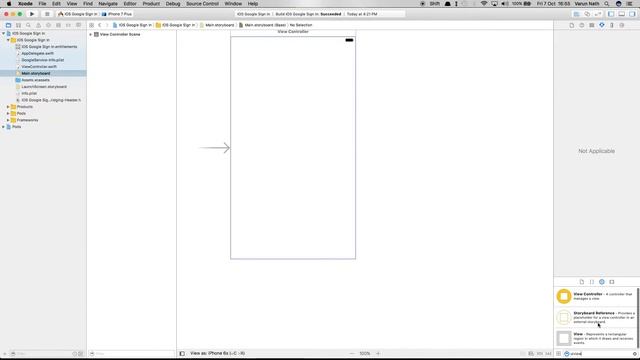Go forward in editor history
Image resolution: width=640 pixels, height=360 pixels.
pos(107,25)
